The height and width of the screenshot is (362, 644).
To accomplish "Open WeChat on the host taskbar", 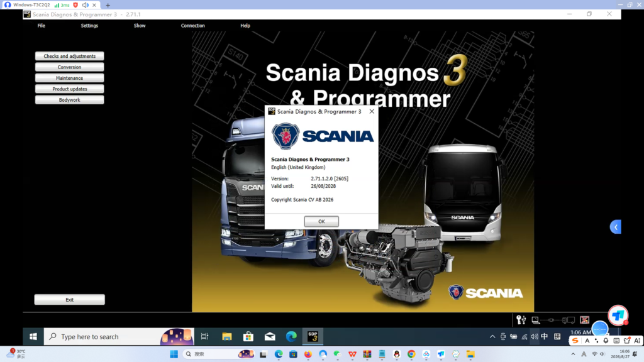I will click(337, 354).
